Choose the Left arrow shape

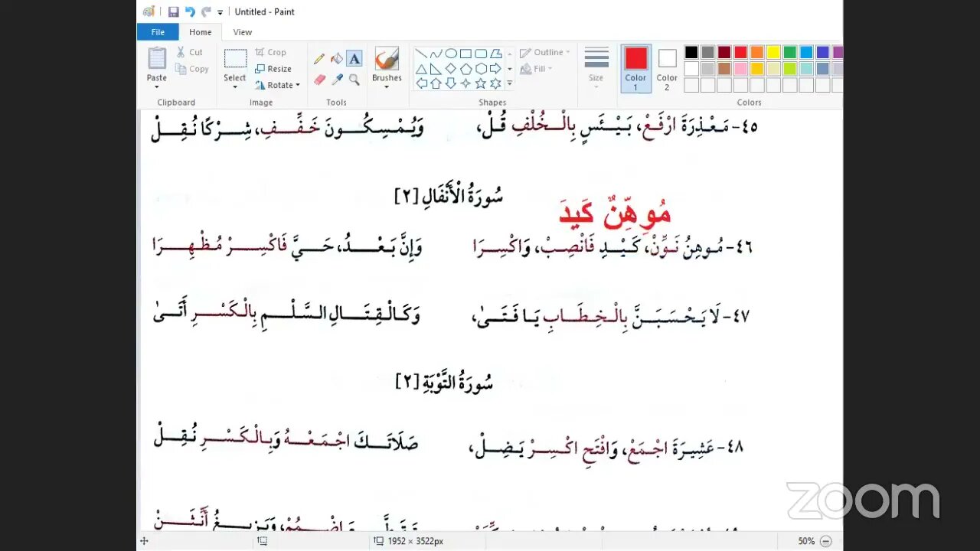click(x=421, y=83)
